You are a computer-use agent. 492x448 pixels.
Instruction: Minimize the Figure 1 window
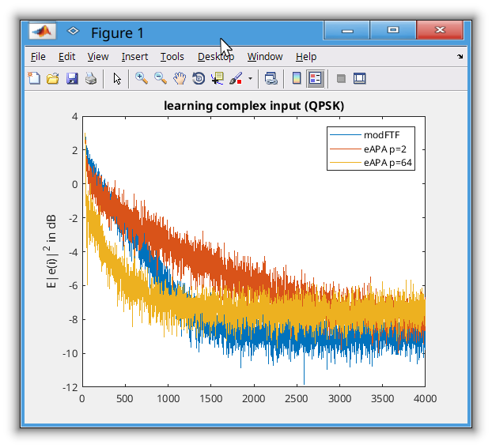[x=346, y=30]
